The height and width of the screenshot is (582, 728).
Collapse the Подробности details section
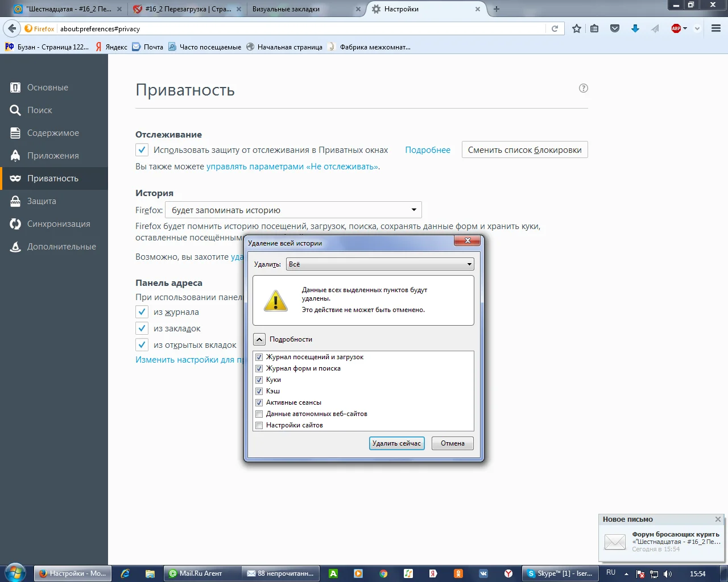(x=259, y=339)
